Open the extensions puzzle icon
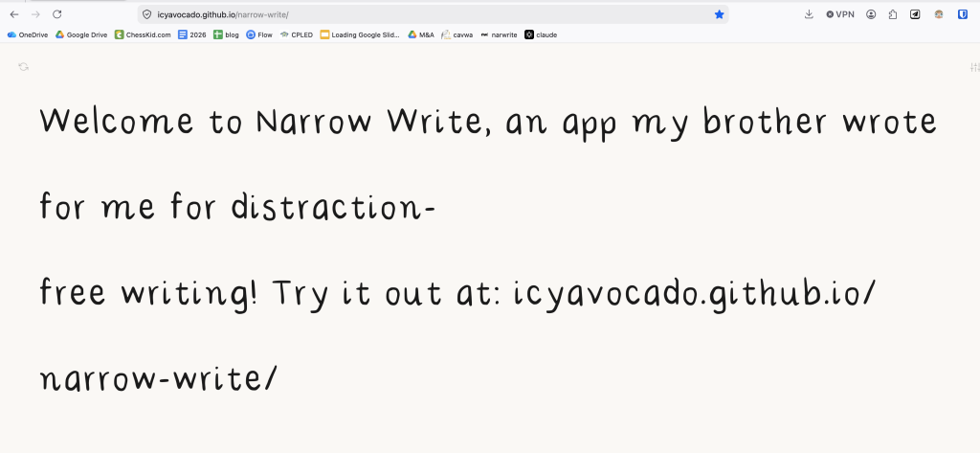The width and height of the screenshot is (980, 453). click(x=893, y=14)
